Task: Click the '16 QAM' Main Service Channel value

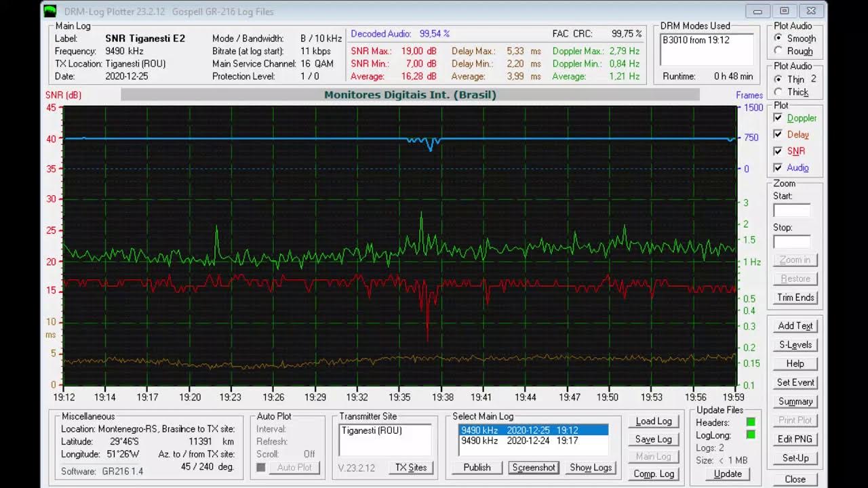Action: point(317,64)
